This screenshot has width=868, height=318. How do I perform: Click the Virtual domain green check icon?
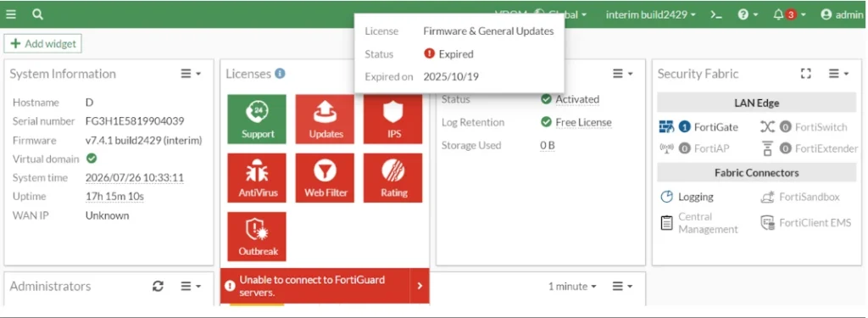point(92,159)
